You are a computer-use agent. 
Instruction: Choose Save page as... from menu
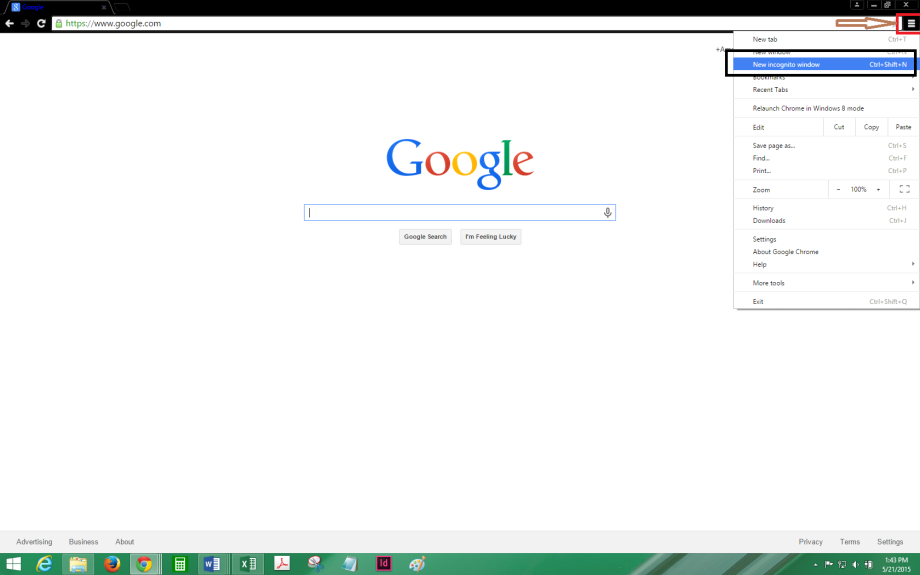coord(826,146)
